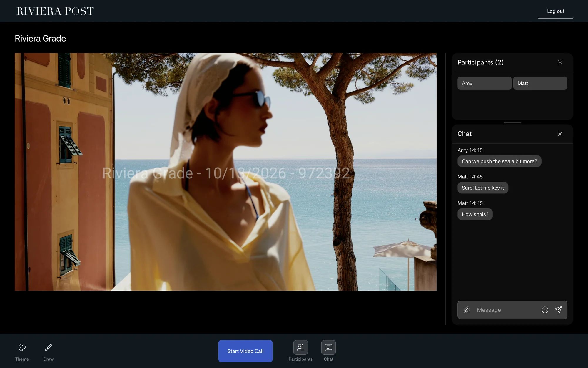Open the emoji picker icon

click(x=545, y=310)
